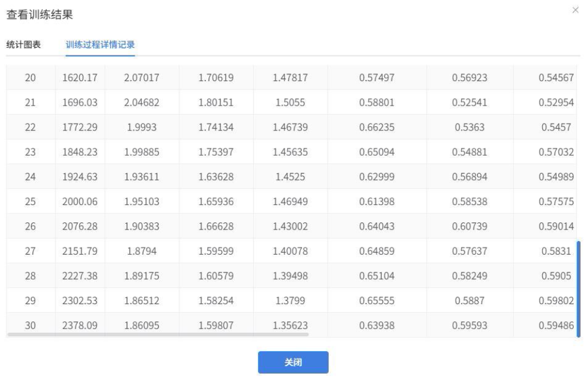This screenshot has width=588, height=381.
Task: Click the cell with value 1.75397
Action: [216, 152]
